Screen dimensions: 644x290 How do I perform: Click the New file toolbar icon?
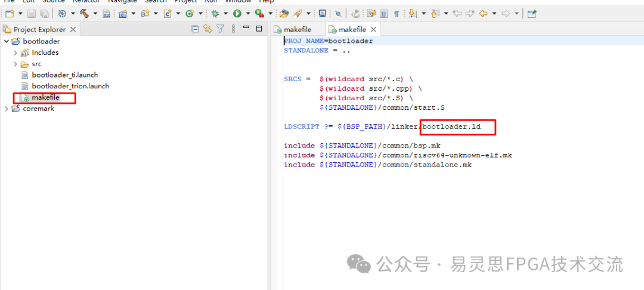click(9, 13)
